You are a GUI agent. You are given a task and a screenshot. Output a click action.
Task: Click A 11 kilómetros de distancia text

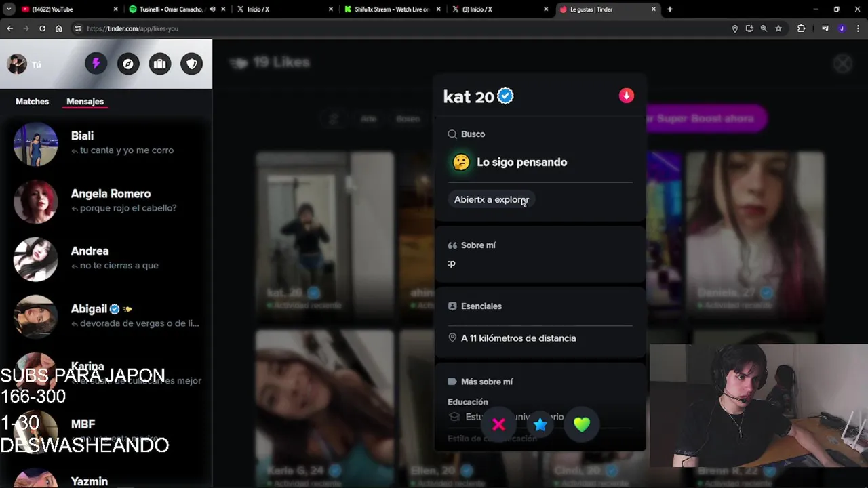[x=518, y=338]
